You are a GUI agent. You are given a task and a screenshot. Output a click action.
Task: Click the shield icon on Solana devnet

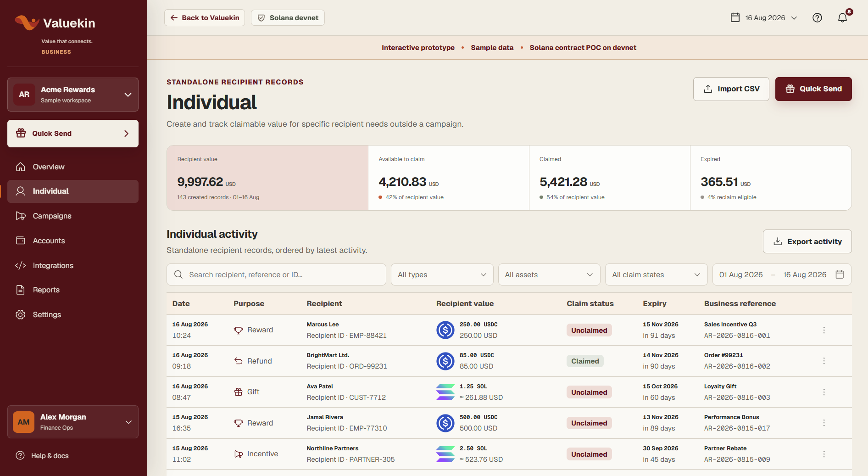[261, 18]
